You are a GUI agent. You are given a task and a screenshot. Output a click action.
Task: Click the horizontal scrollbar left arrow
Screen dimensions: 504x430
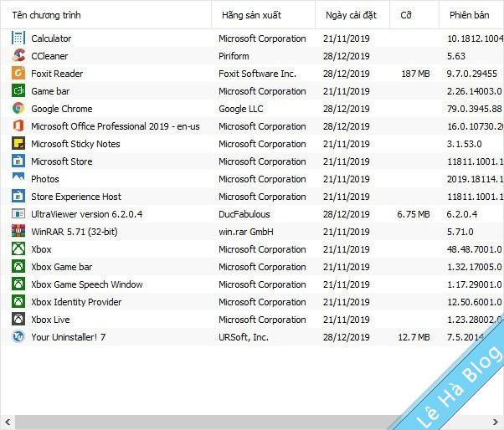[x=8, y=422]
